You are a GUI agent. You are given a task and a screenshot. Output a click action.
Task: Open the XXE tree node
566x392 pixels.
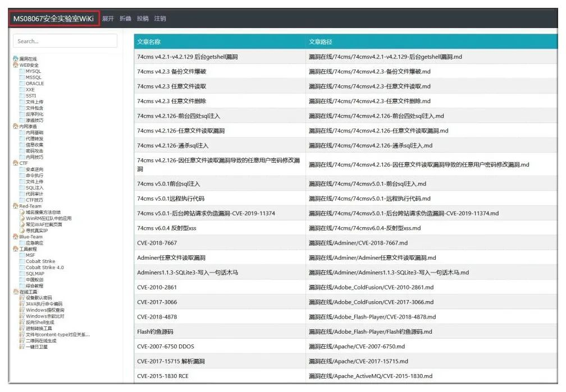pos(30,89)
